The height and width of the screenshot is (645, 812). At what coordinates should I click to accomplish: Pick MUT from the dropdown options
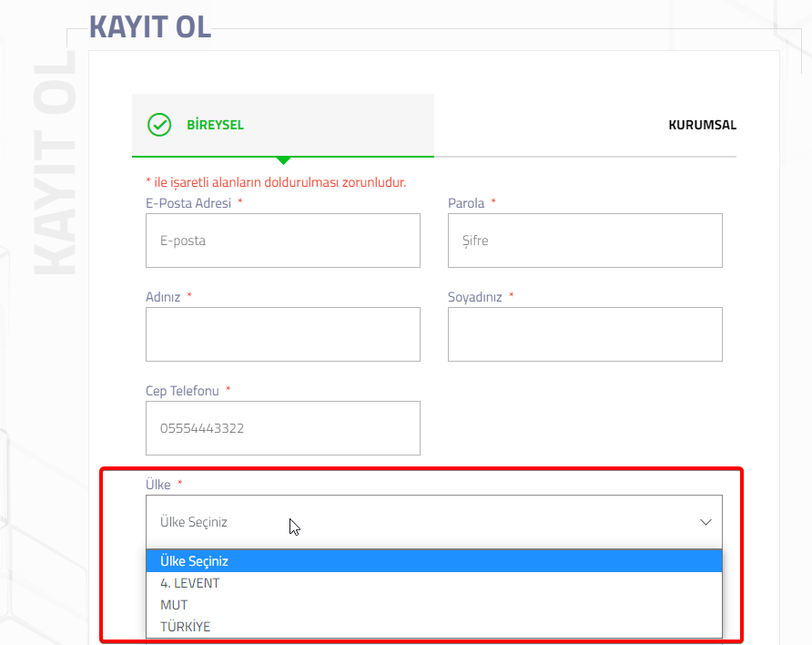tap(434, 605)
